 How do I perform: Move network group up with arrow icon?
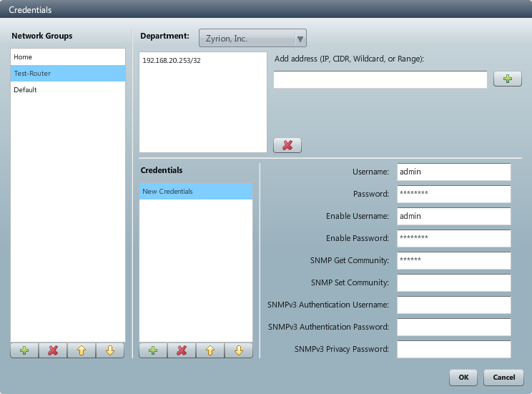coord(82,350)
